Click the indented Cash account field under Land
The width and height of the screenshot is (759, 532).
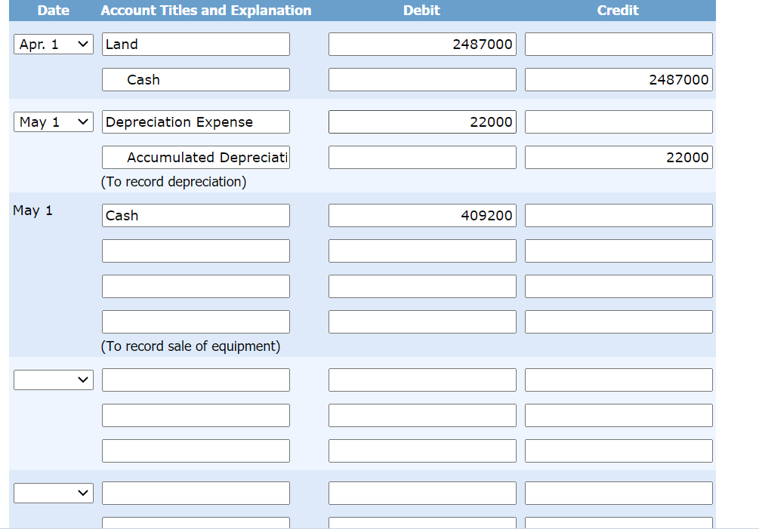click(x=196, y=80)
